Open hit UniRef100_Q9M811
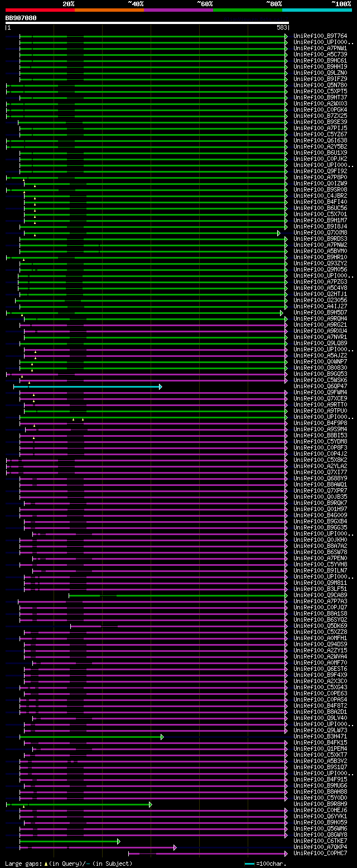Image resolution: width=357 pixels, height=868 pixels. click(320, 583)
